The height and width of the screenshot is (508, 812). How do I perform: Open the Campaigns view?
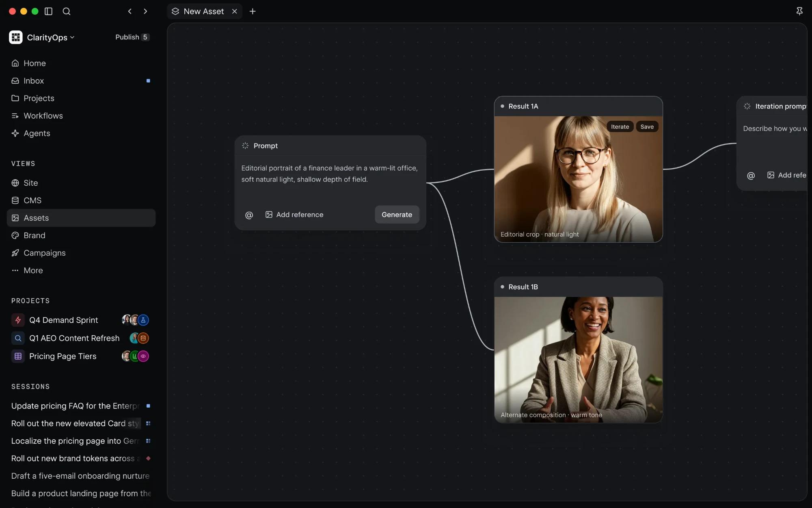[81, 253]
